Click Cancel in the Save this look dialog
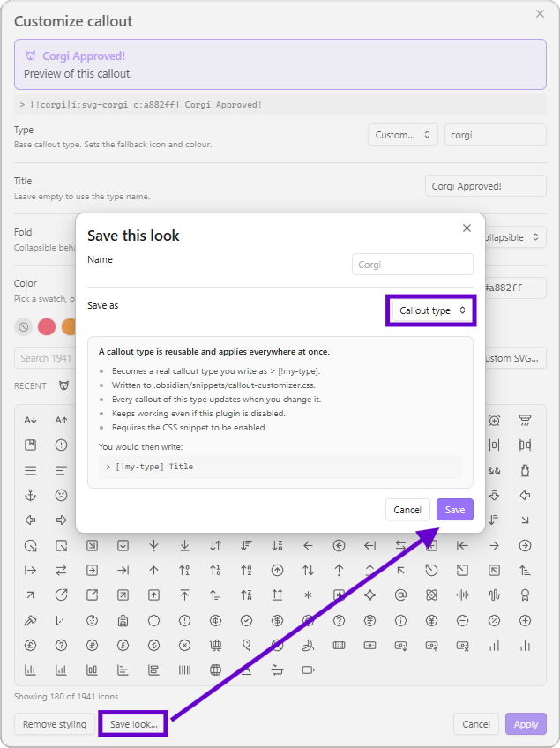The height and width of the screenshot is (748, 560). click(407, 510)
